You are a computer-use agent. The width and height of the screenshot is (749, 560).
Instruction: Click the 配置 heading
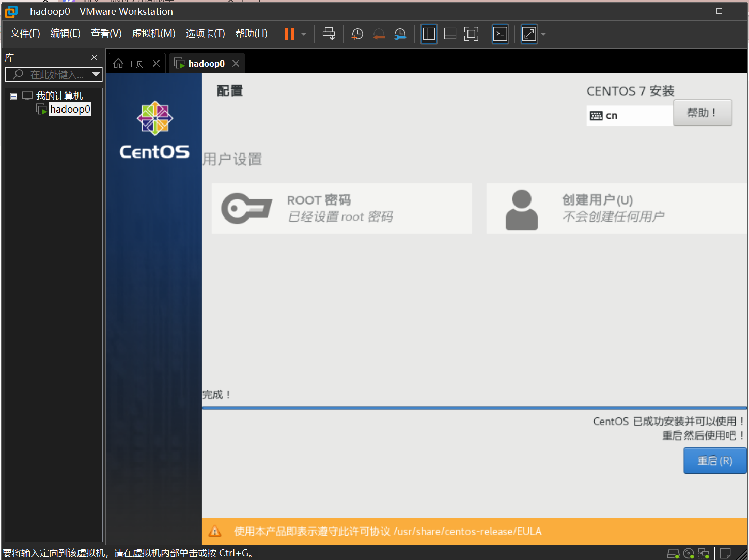tap(230, 91)
